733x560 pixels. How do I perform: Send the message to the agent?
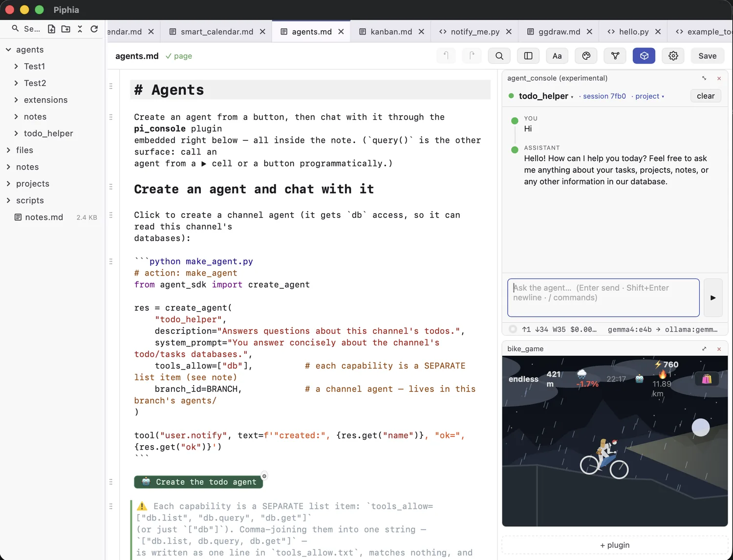tap(713, 298)
